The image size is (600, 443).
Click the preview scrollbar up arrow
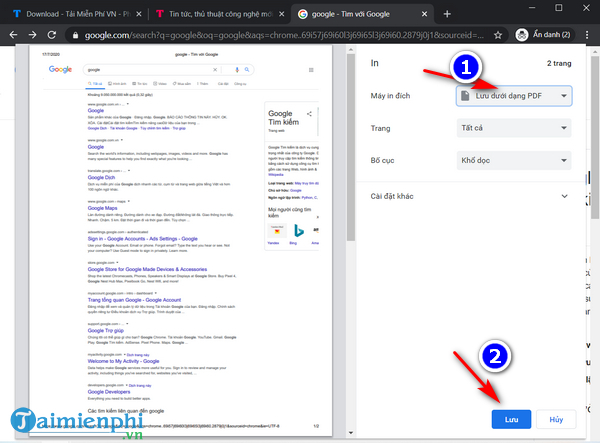[351, 50]
